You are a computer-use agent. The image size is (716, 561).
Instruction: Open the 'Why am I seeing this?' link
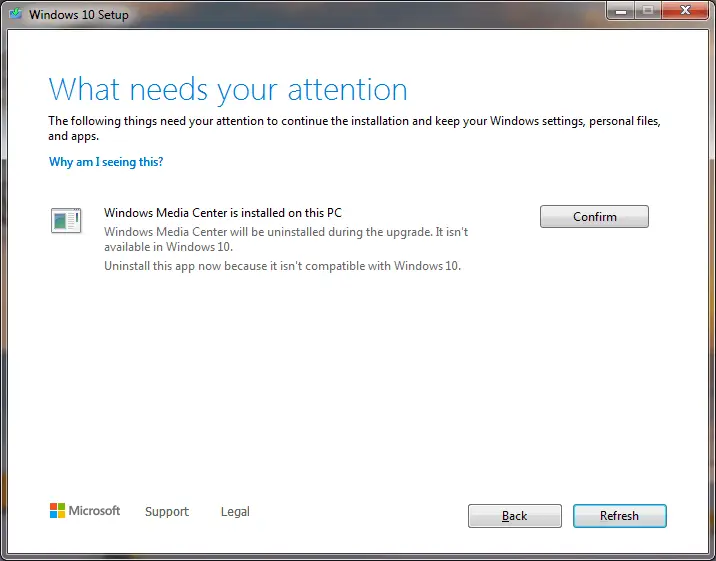pos(106,162)
